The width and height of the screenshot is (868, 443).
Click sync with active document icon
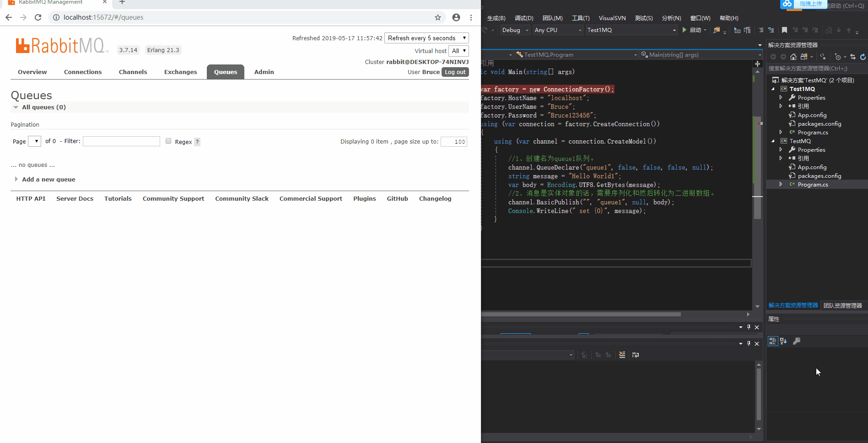coord(852,57)
